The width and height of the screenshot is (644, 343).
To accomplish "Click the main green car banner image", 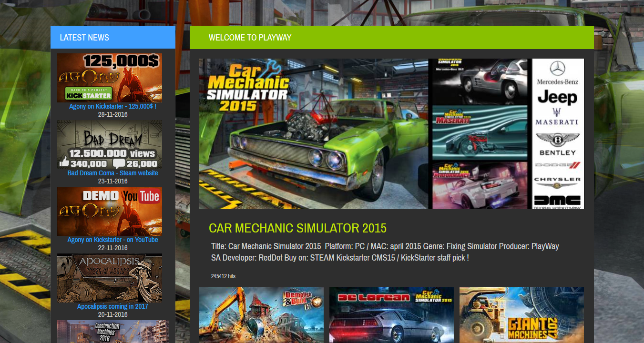I will 313,134.
